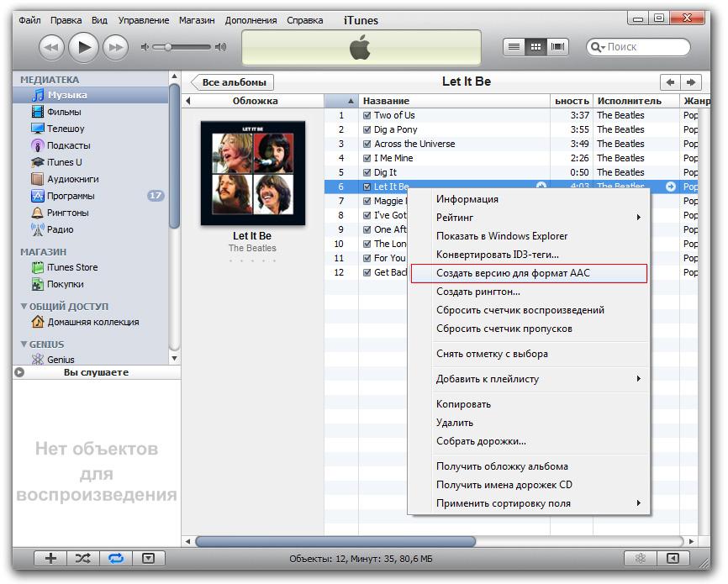Open iTunes Store in sidebar
The height and width of the screenshot is (584, 728).
click(91, 267)
